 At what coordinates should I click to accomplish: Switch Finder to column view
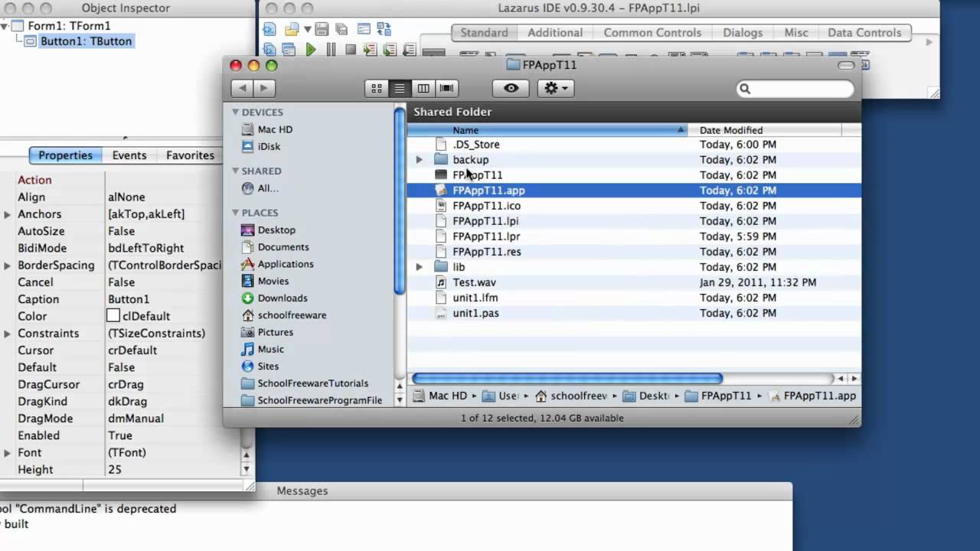pyautogui.click(x=423, y=88)
